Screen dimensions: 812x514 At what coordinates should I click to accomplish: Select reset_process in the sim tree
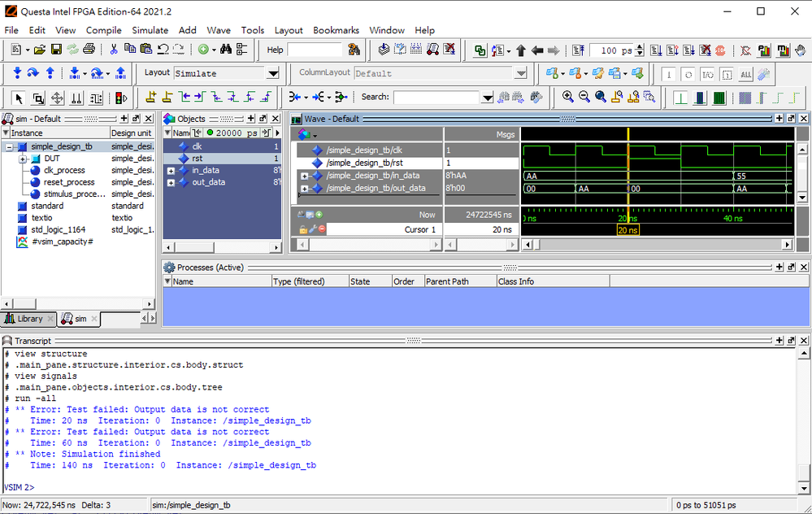point(69,182)
